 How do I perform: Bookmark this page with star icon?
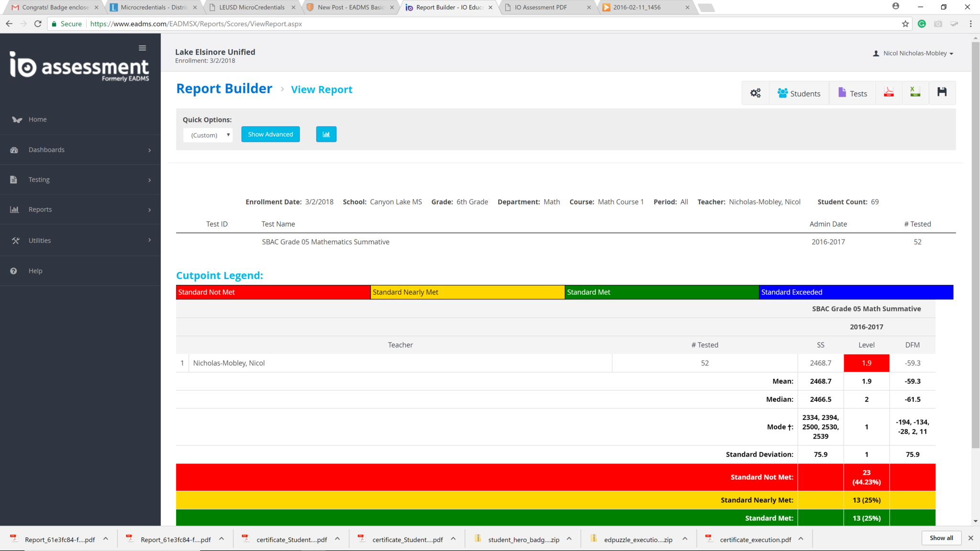coord(905,24)
